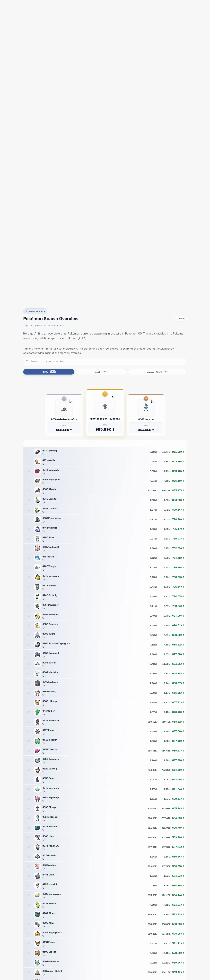Select the Today tab
210x980 pixels.
[x=49, y=372]
